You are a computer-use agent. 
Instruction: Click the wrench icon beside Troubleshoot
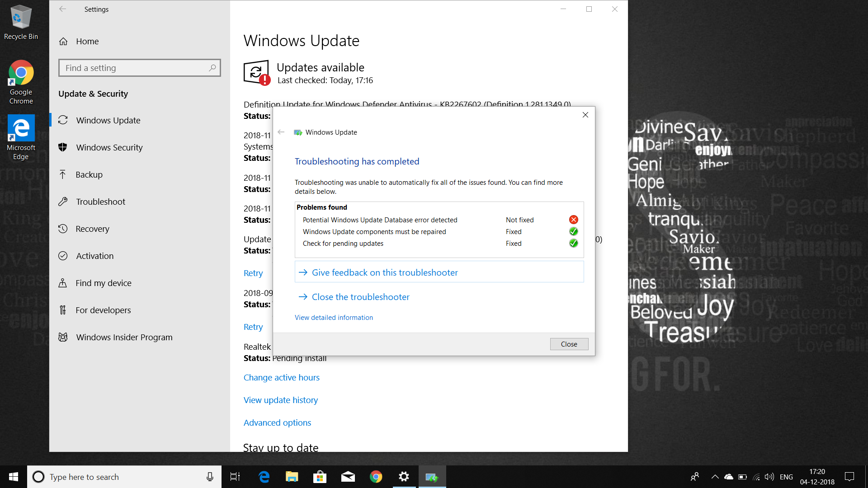(63, 202)
